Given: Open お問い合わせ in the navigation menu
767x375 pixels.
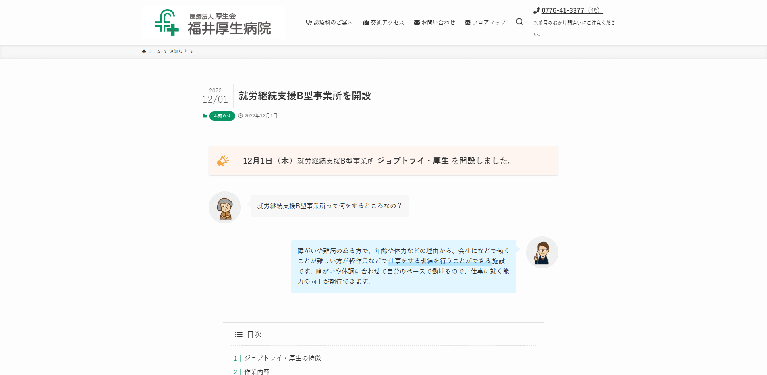Looking at the screenshot, I should pyautogui.click(x=434, y=22).
